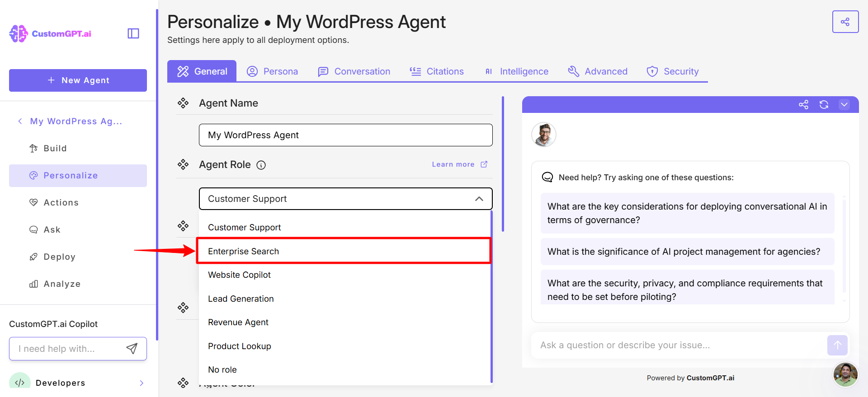Click the agent avatar in chat preview
The image size is (868, 397).
[544, 135]
